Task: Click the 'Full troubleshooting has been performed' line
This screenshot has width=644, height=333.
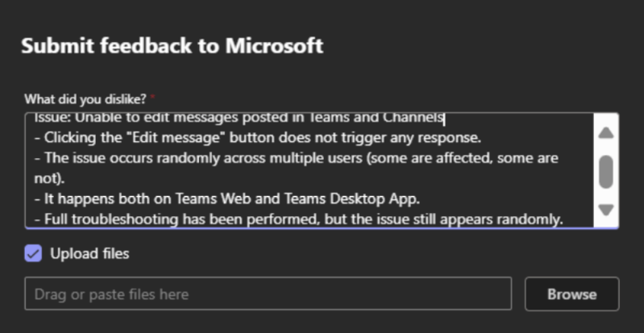Action: tap(298, 220)
